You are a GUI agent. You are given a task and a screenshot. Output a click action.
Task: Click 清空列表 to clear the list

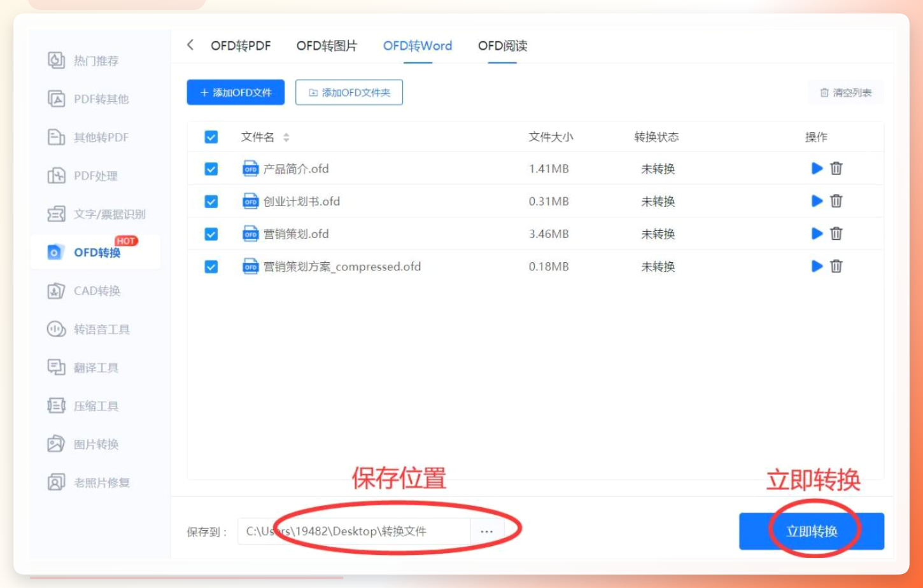click(x=846, y=92)
